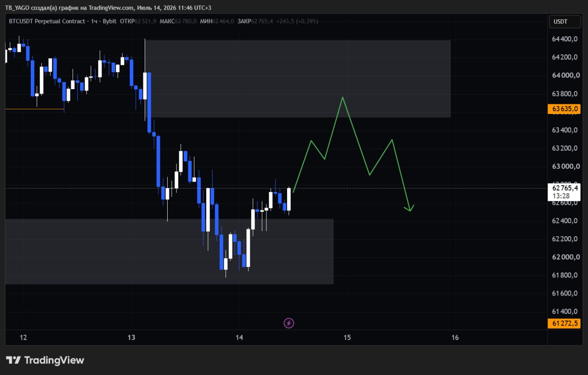Click the TB_YAGO chart author header text
The height and width of the screenshot is (375, 588).
(108, 8)
